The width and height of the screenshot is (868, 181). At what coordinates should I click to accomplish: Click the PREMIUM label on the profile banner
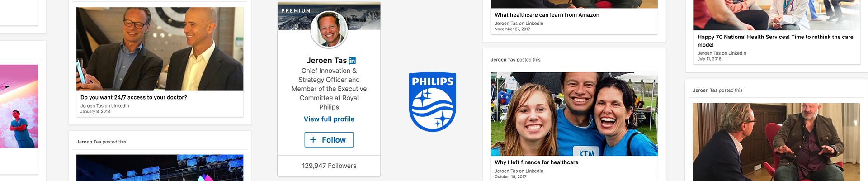296,11
